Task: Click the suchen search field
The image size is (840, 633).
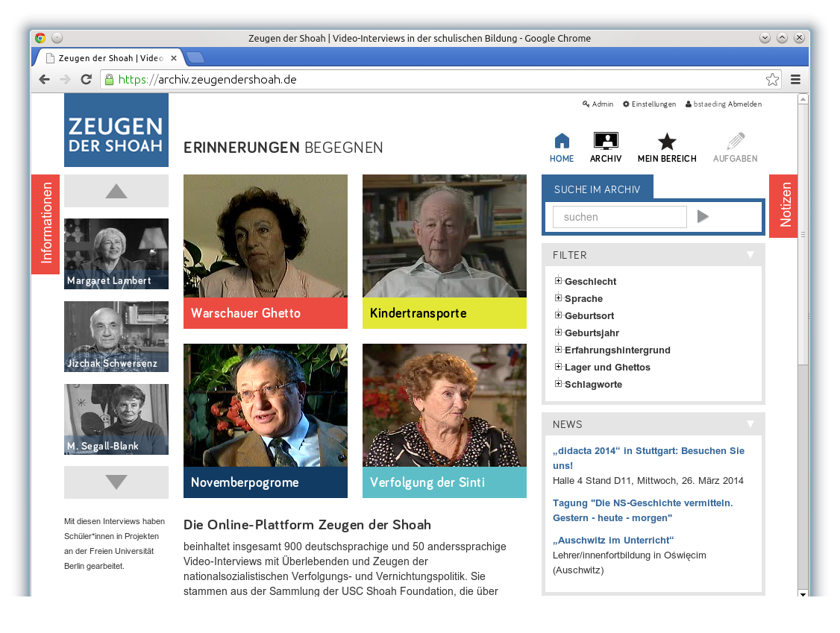Action: click(620, 217)
